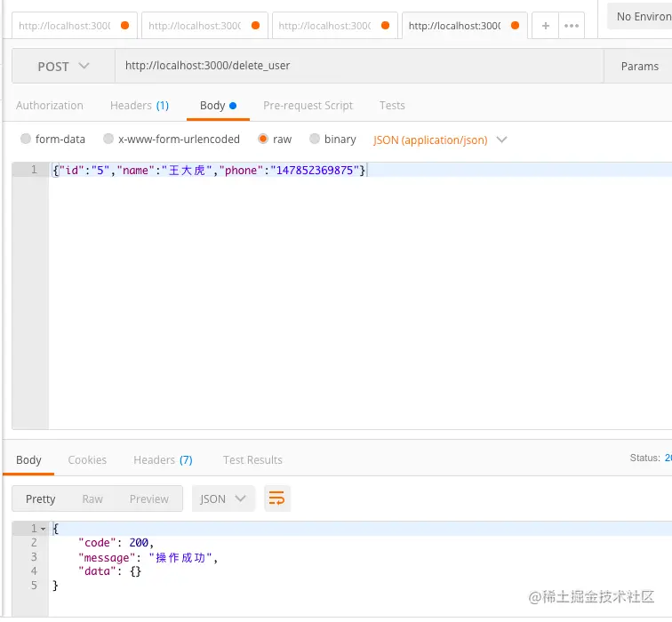Screen dimensions: 672x622
Task: Click the orange unsaved dot on second tab
Action: coord(255,25)
